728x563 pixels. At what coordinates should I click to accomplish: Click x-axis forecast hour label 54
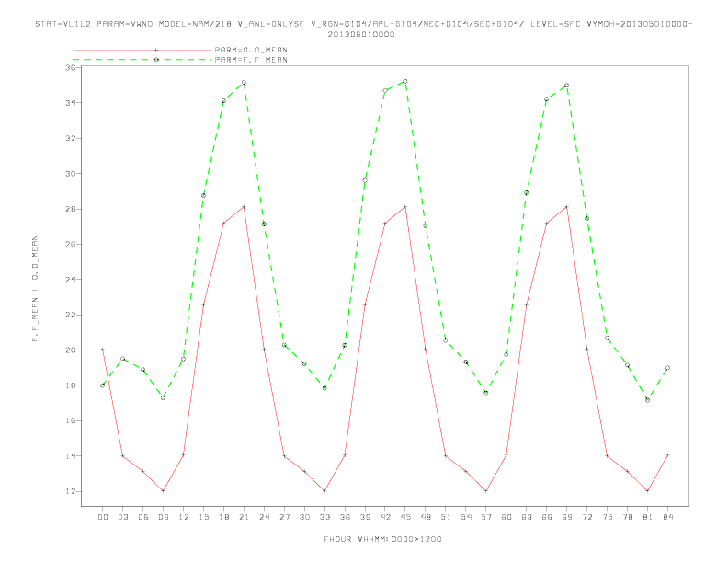[466, 517]
